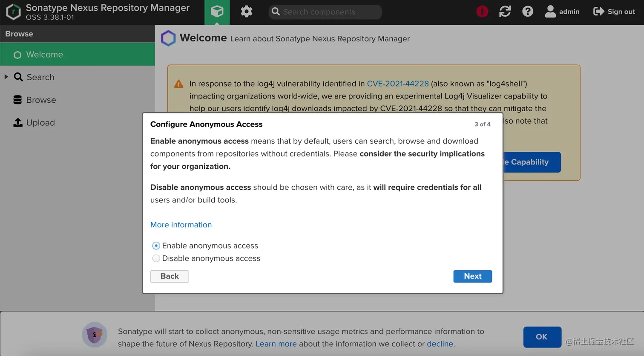This screenshot has height=356, width=644.
Task: Click the shield icon in metrics banner
Action: click(x=95, y=335)
